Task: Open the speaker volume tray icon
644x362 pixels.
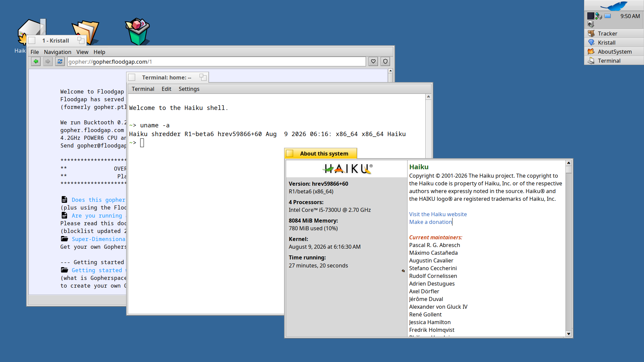Action: pyautogui.click(x=591, y=24)
